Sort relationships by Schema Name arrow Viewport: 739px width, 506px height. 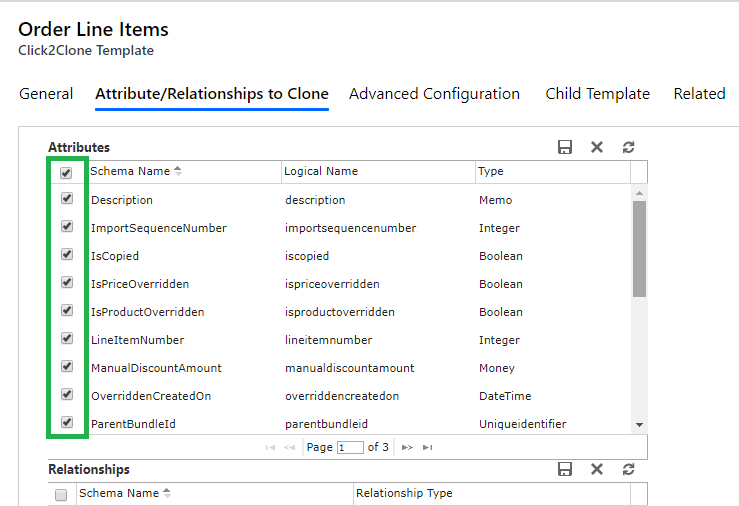pos(166,493)
